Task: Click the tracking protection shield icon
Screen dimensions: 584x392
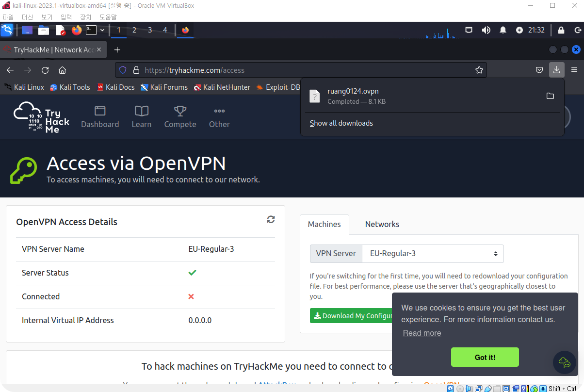Action: pyautogui.click(x=123, y=70)
